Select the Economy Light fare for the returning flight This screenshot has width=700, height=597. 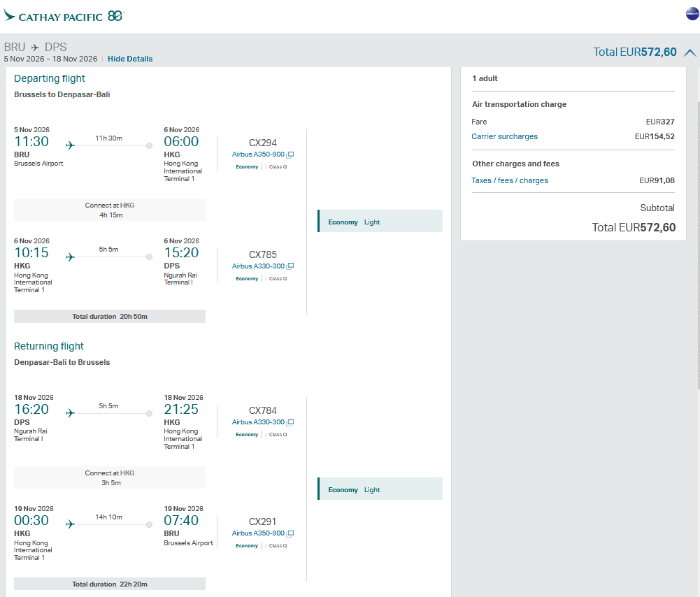point(380,489)
